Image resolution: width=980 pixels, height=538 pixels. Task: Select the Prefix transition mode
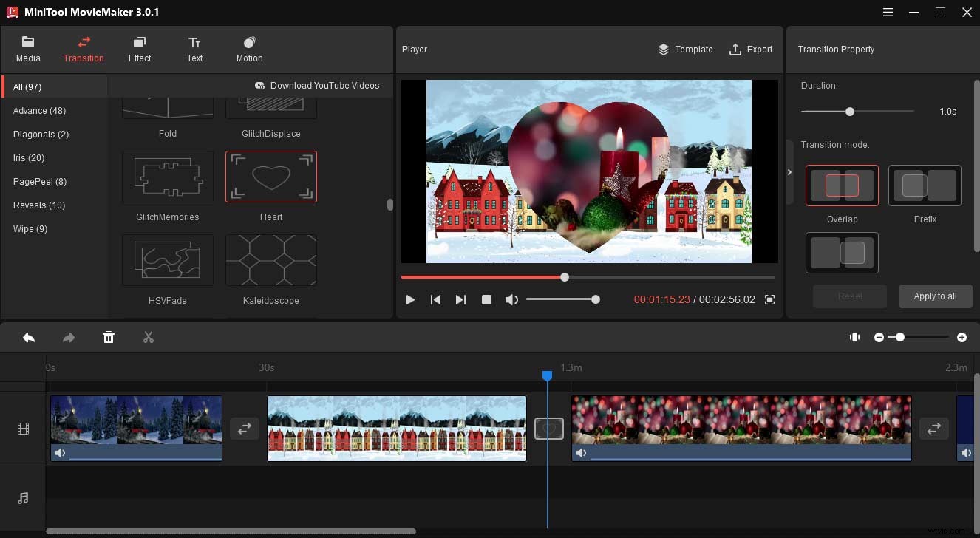click(925, 185)
